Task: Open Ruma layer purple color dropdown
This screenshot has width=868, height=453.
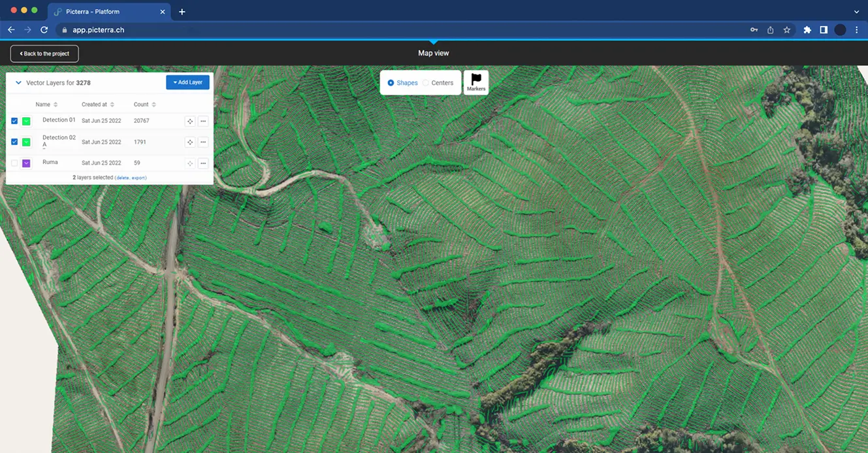Action: tap(26, 163)
